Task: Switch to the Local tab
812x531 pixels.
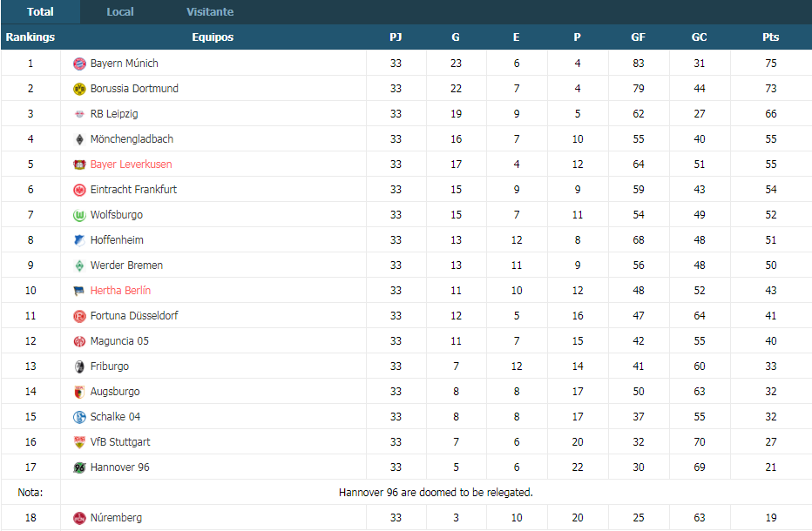Action: (x=120, y=12)
